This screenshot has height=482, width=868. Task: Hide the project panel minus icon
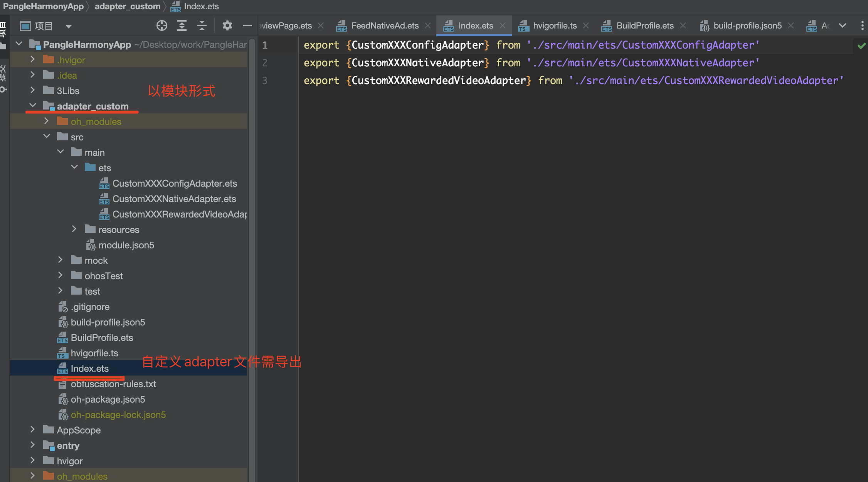pyautogui.click(x=247, y=26)
